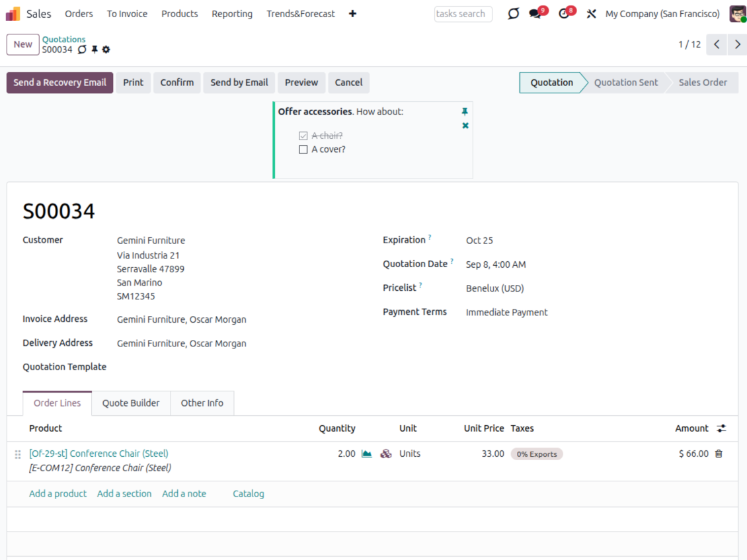
Task: Open the Other Info tab
Action: (x=202, y=403)
